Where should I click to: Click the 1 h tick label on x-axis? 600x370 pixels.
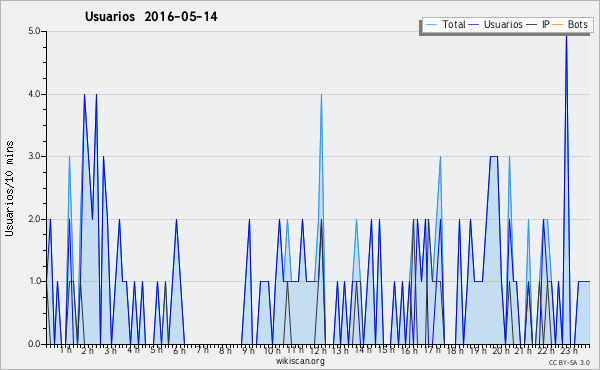(x=66, y=350)
